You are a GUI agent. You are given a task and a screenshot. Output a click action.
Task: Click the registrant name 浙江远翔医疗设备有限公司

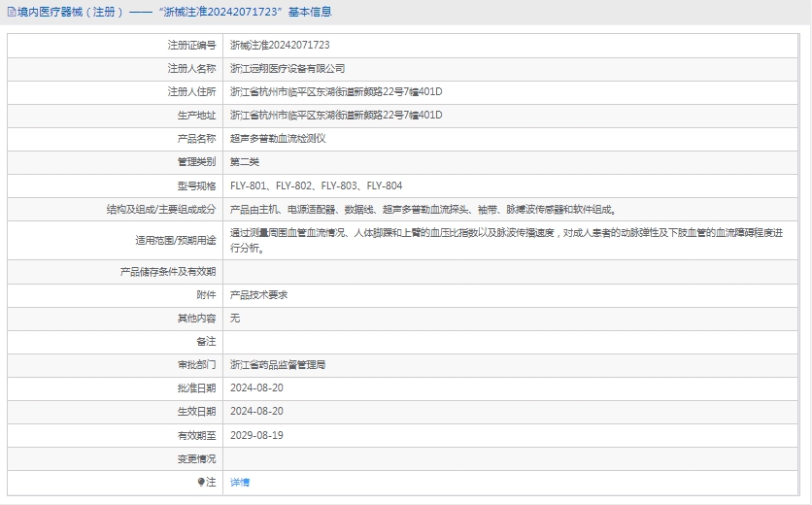(287, 69)
